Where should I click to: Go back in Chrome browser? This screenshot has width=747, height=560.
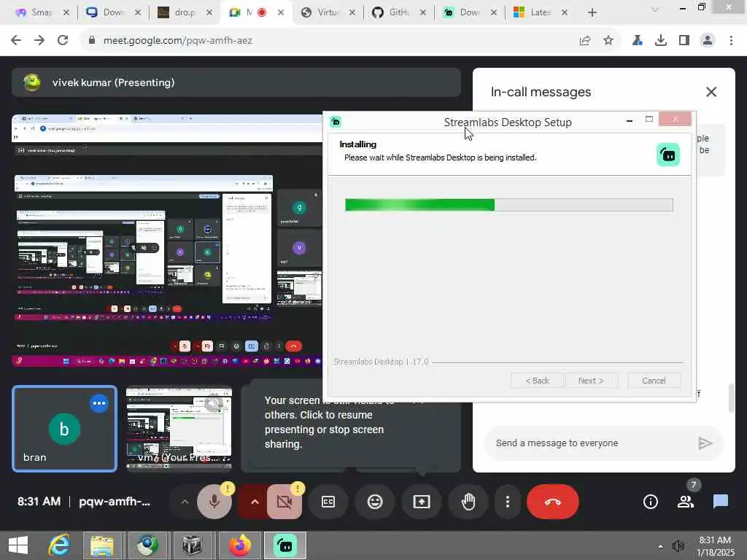(16, 41)
